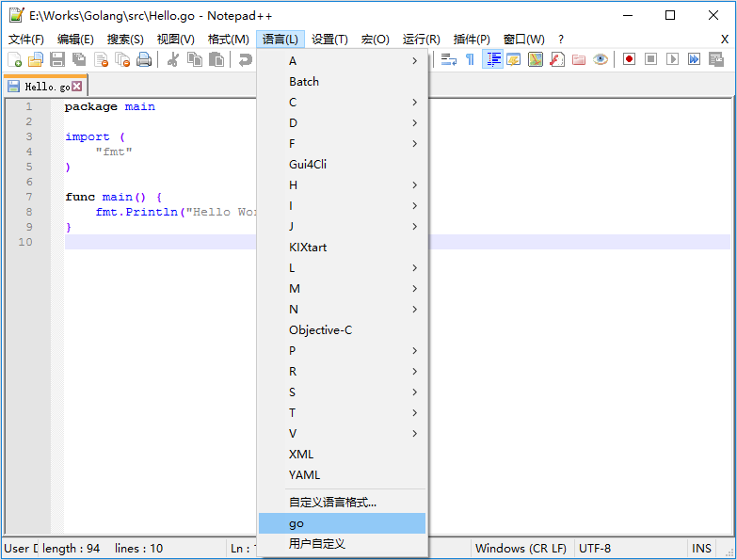Click the New file toolbar icon
Image resolution: width=737 pixels, height=560 pixels.
14,59
